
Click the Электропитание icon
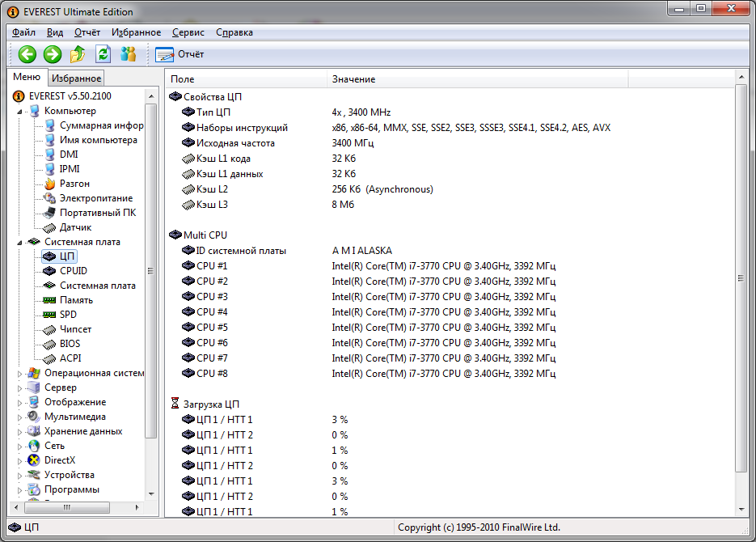coord(49,198)
